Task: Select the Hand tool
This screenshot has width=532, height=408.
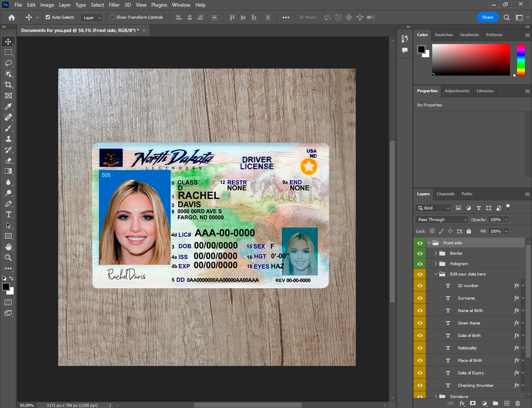Action: click(x=9, y=247)
